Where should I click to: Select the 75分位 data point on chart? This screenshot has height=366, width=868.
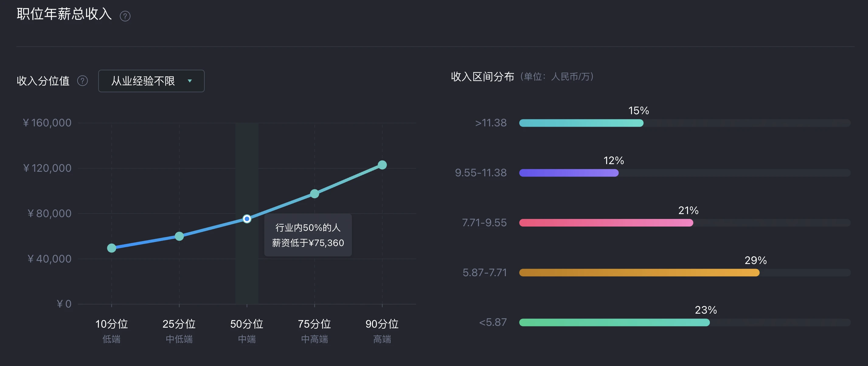314,194
